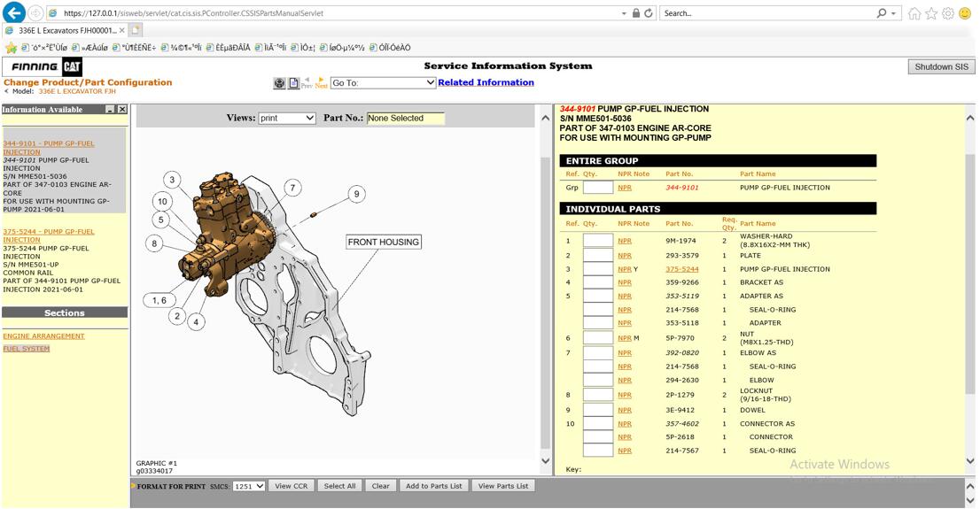Click the security lock icon in address bar
Image resolution: width=980 pixels, height=509 pixels.
point(635,13)
